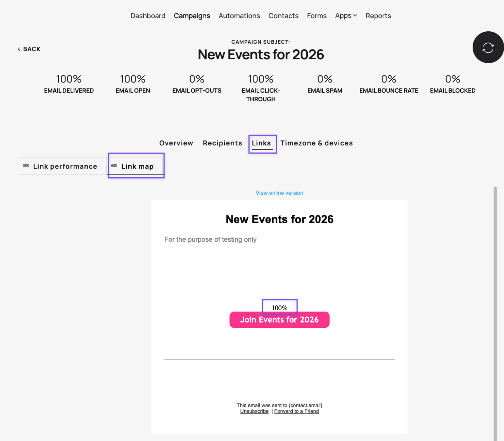This screenshot has height=441, width=504.
Task: Open the Reports page
Action: pos(378,16)
